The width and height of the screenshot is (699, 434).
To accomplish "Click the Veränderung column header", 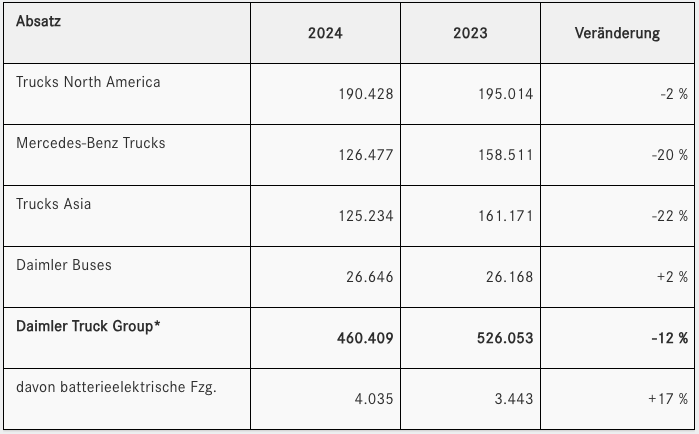I will tap(617, 33).
